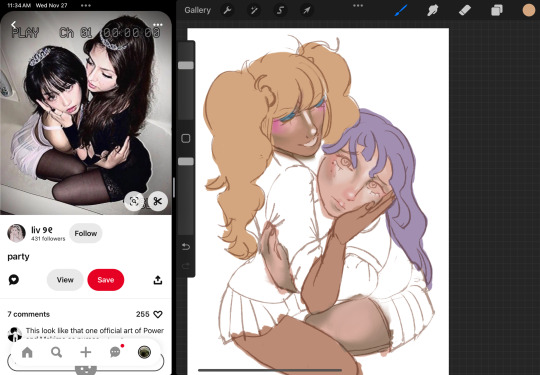Open the pin reference photo
Viewport: 540px width, 375px height.
point(86,113)
